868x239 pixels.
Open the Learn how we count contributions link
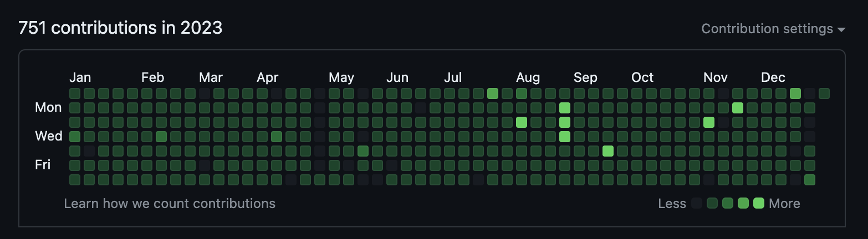(x=170, y=204)
